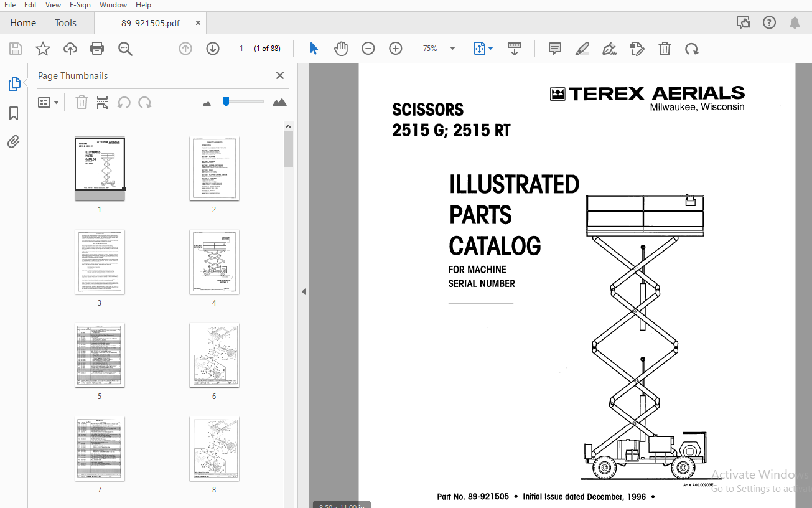Select page 2 thumbnail

[214, 168]
